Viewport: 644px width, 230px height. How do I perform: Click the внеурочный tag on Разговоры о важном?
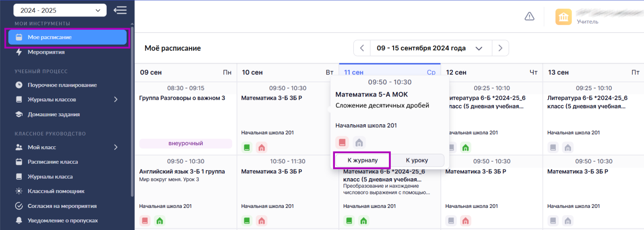point(186,144)
